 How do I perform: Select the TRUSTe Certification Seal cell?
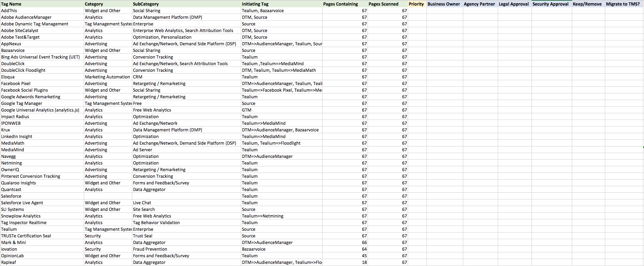(42, 236)
